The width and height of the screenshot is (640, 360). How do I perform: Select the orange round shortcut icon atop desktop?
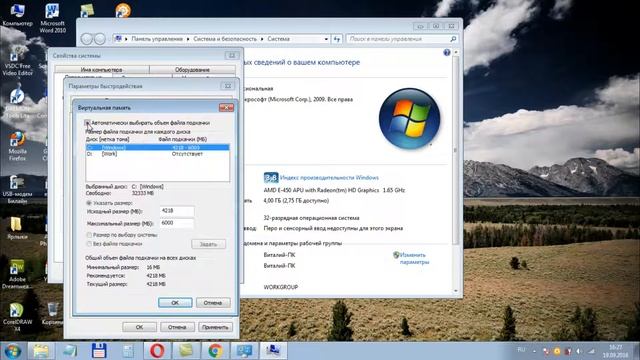point(122,10)
